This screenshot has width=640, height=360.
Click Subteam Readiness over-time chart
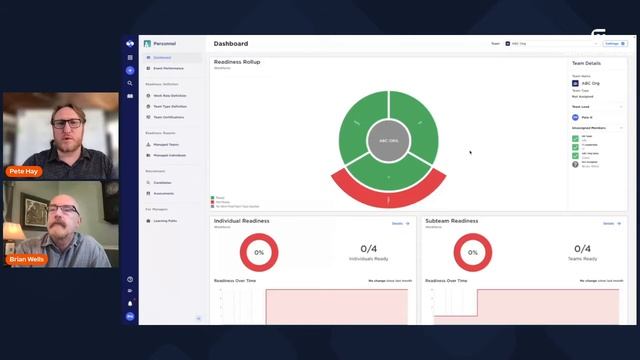tap(525, 306)
